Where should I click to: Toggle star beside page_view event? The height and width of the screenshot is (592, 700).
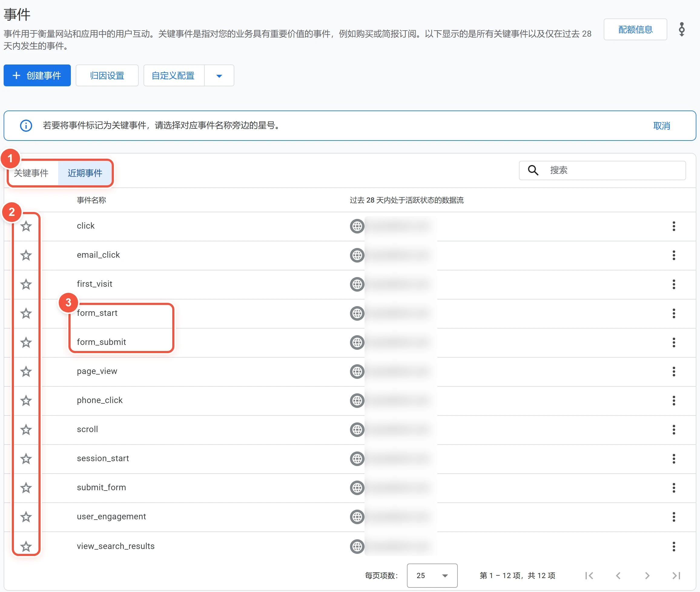click(x=26, y=372)
